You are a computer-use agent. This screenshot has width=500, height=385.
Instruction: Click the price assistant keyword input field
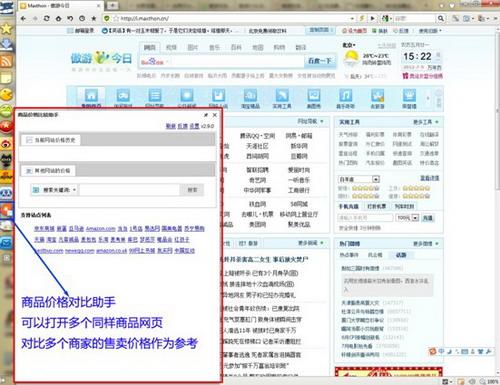coord(129,190)
